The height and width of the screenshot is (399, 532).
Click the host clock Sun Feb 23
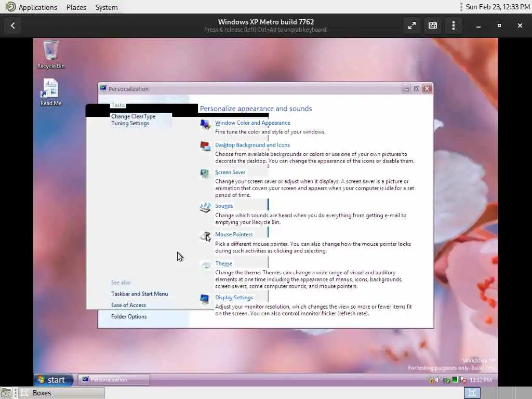tap(497, 7)
